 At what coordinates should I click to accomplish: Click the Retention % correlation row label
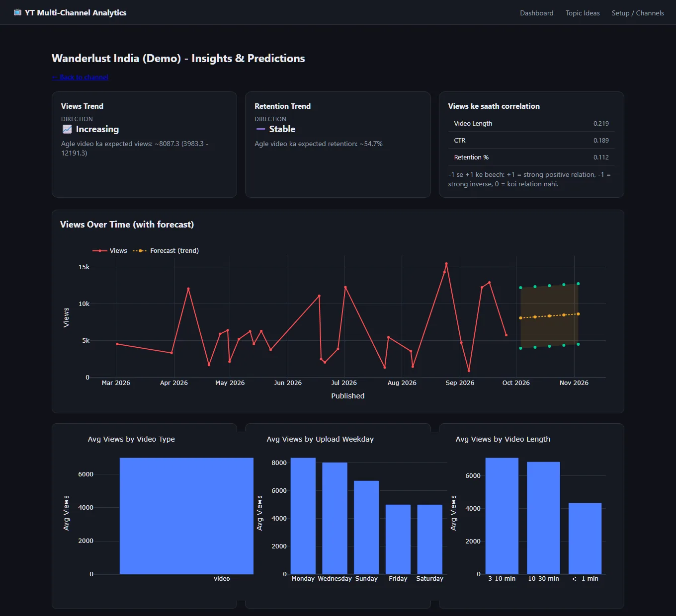point(471,157)
